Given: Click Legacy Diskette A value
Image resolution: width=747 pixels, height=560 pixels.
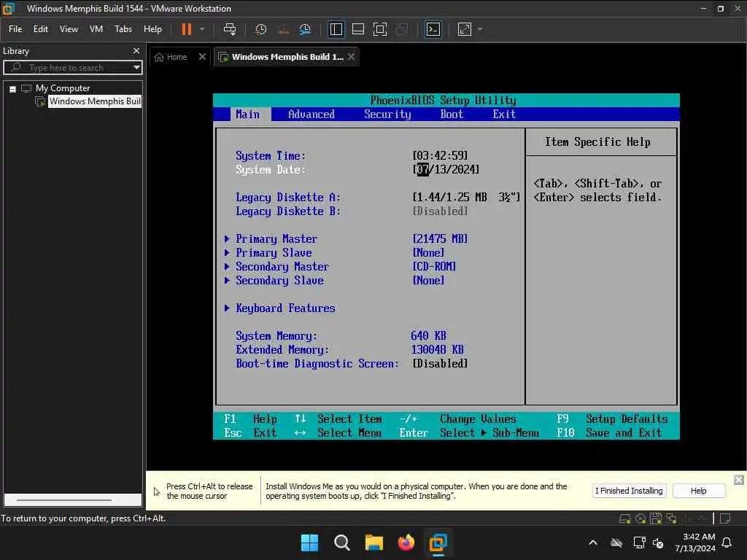Looking at the screenshot, I should (466, 197).
